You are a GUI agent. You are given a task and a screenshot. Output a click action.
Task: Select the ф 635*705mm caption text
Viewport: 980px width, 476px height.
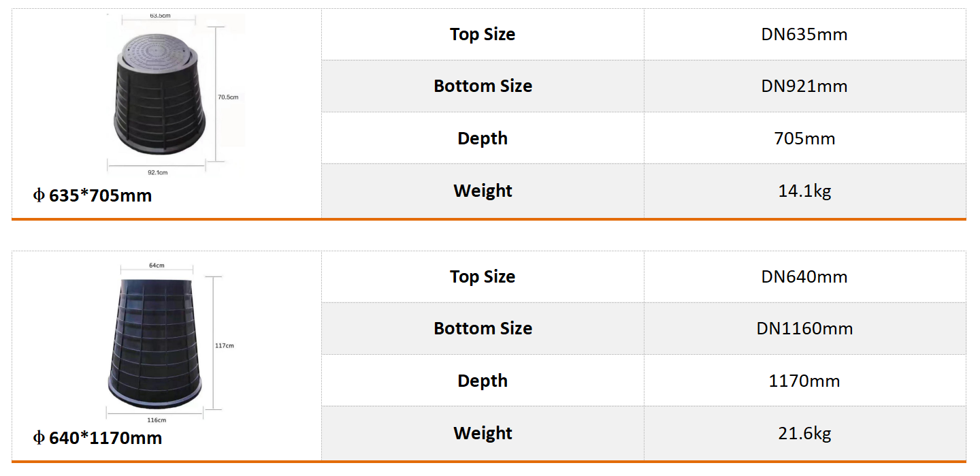coord(93,196)
